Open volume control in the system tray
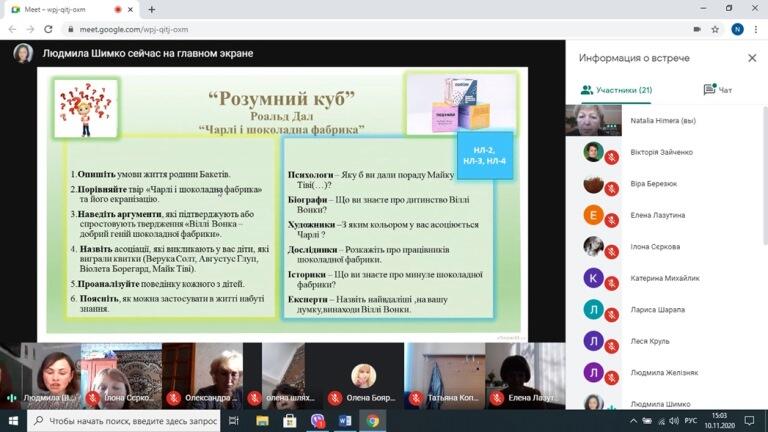 click(x=674, y=421)
